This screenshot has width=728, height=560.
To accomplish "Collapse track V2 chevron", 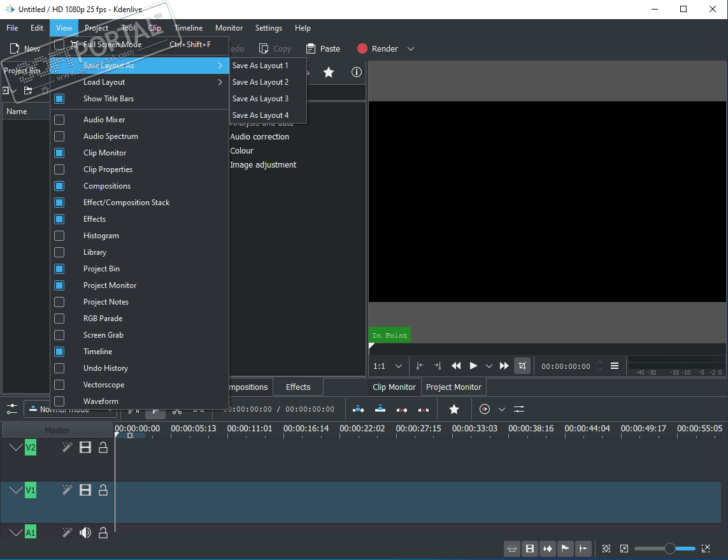I will [x=16, y=447].
